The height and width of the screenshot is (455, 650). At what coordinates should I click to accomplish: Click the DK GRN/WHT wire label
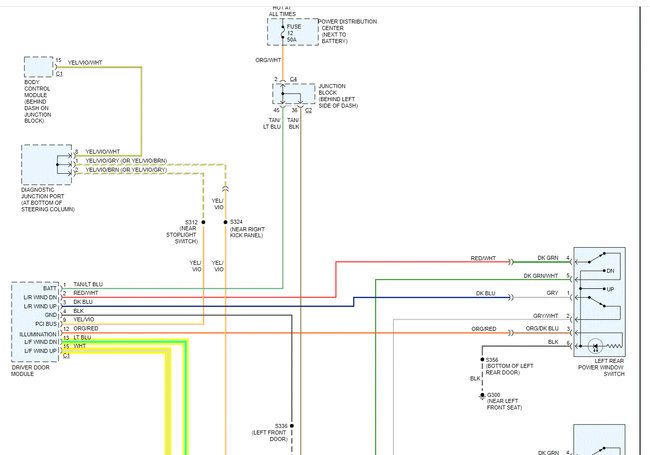tap(541, 276)
